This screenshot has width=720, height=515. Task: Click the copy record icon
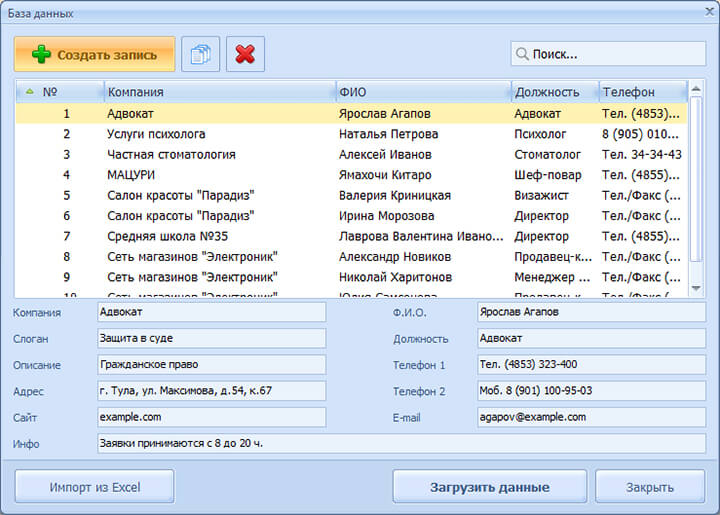[201, 54]
